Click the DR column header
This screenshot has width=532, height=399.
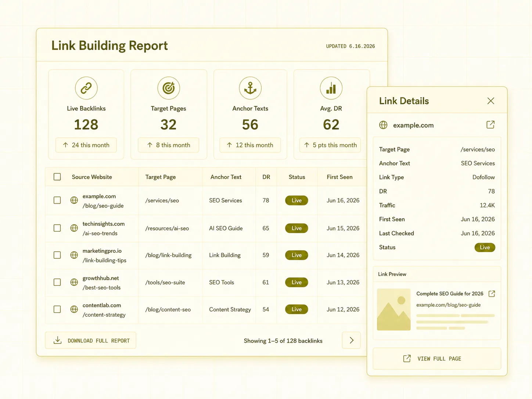(x=266, y=177)
